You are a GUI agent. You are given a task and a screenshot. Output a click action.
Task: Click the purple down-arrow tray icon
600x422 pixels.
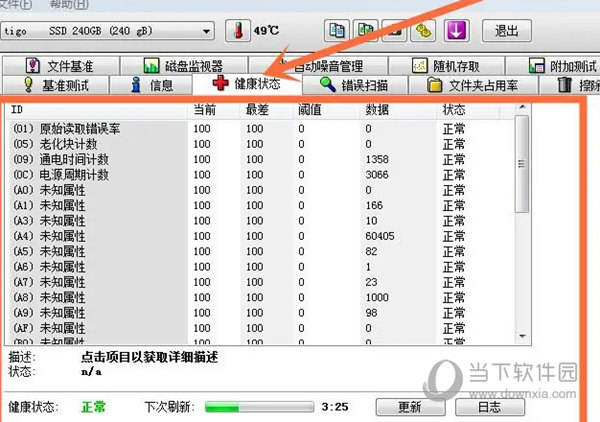tap(456, 31)
